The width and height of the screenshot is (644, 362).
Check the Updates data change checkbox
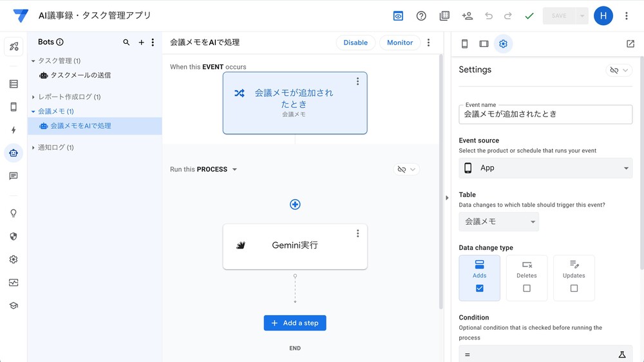coord(574,289)
